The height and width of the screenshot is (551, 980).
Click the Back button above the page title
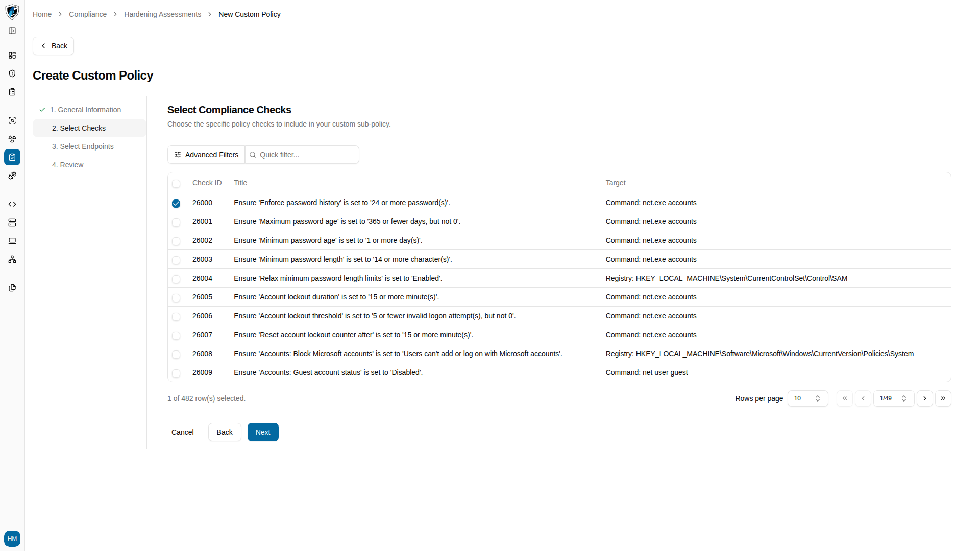[54, 46]
